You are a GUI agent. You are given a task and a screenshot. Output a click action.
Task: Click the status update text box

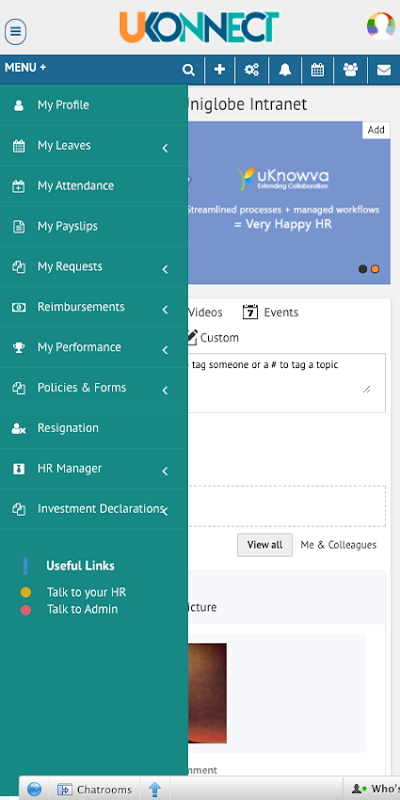pos(287,383)
